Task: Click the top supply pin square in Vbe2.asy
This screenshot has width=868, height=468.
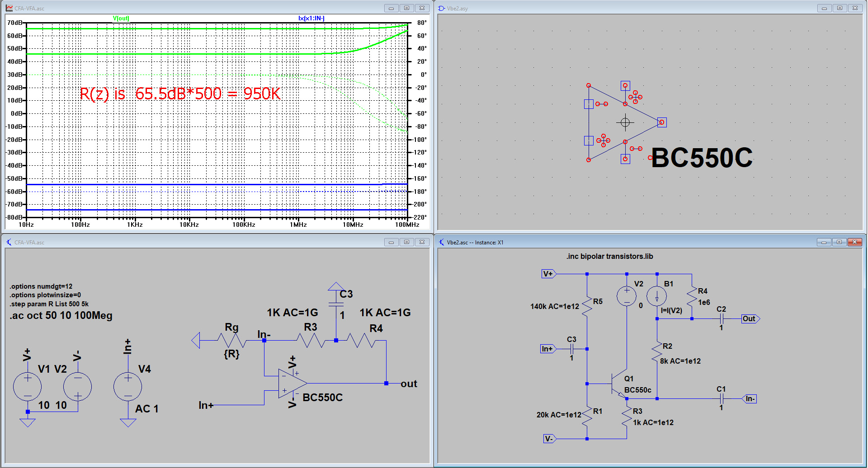Action: 625,85
